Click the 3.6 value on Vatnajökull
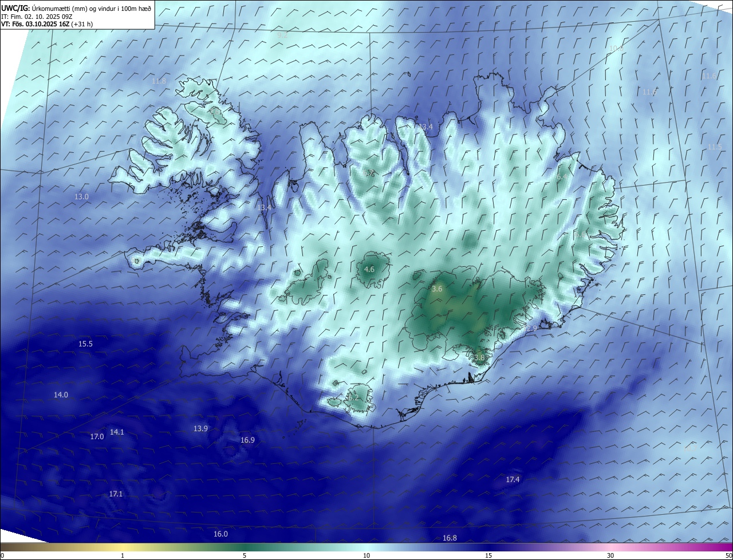The width and height of the screenshot is (733, 560). (x=437, y=290)
